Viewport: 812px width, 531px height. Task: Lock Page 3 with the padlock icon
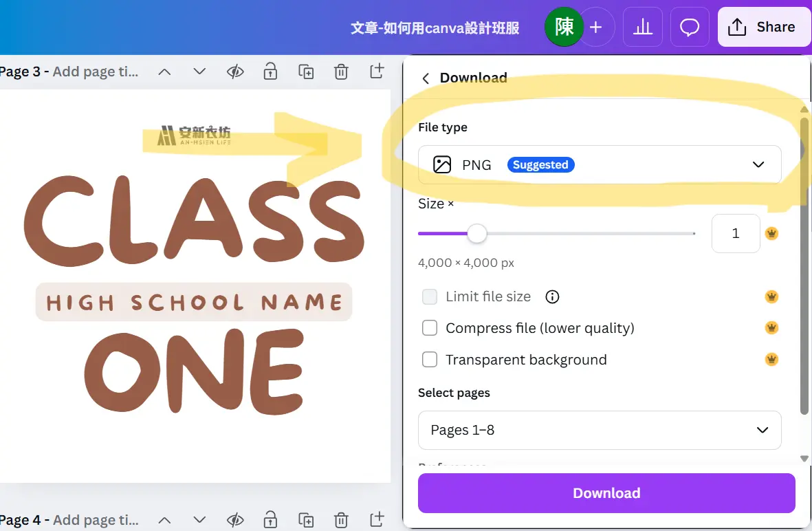(271, 72)
